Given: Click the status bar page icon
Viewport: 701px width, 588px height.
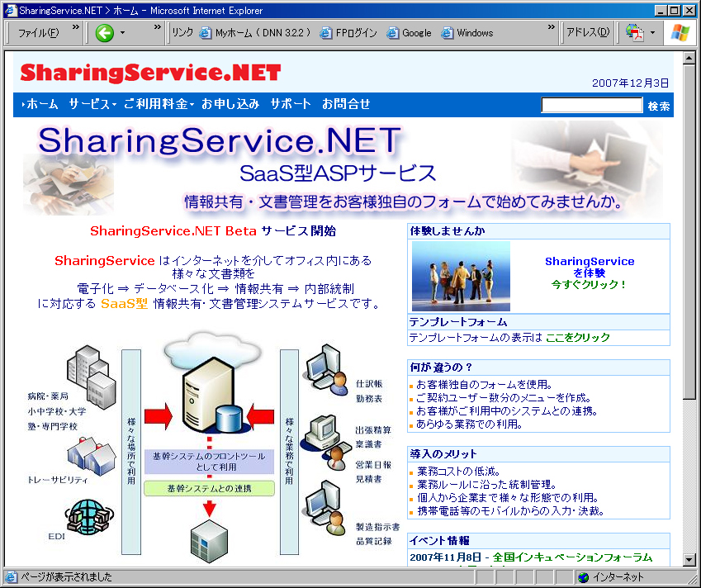Looking at the screenshot, I should tap(12, 577).
